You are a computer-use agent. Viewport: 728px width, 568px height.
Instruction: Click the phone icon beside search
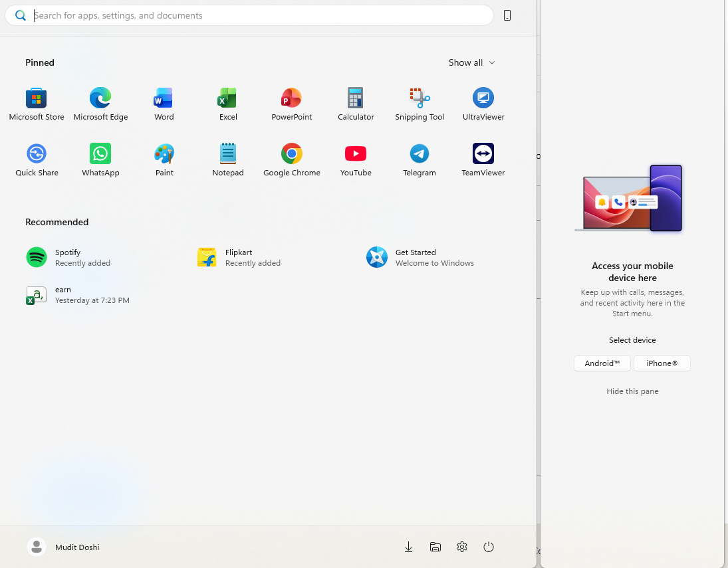point(507,15)
